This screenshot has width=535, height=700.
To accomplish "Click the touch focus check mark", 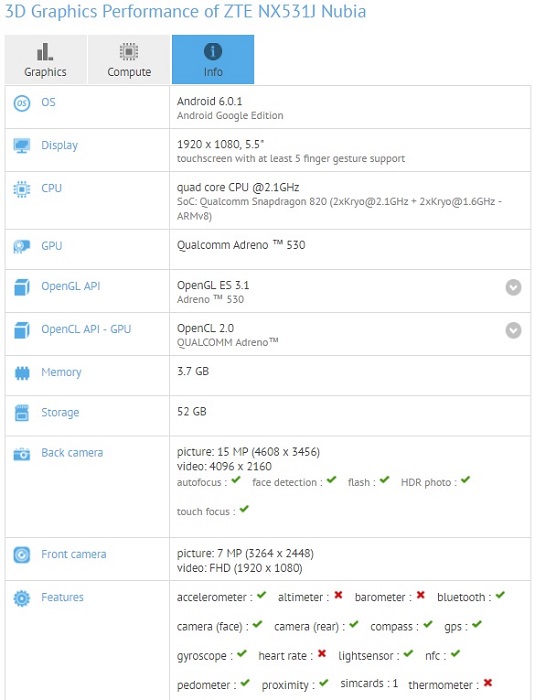I will click(x=244, y=509).
